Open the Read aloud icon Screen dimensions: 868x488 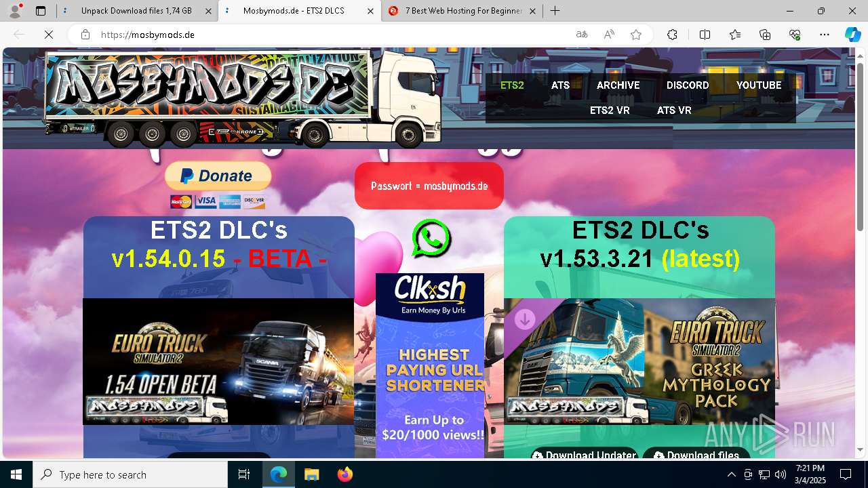pos(609,35)
